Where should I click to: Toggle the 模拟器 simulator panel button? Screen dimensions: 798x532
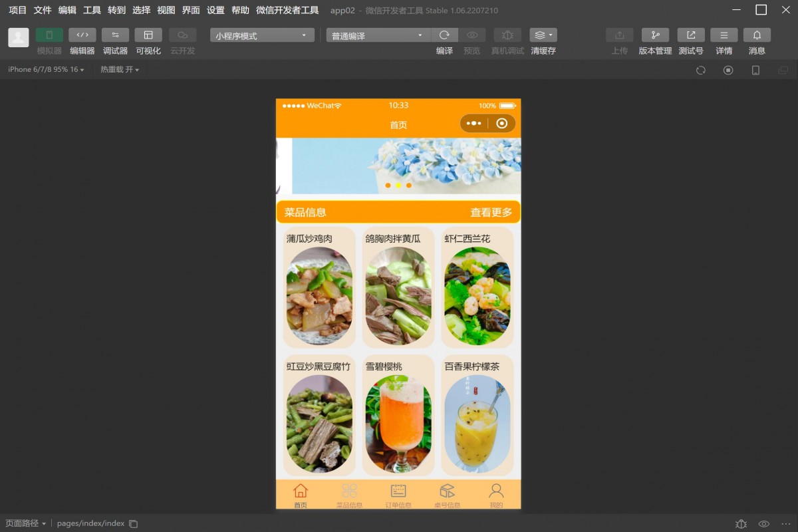click(49, 35)
